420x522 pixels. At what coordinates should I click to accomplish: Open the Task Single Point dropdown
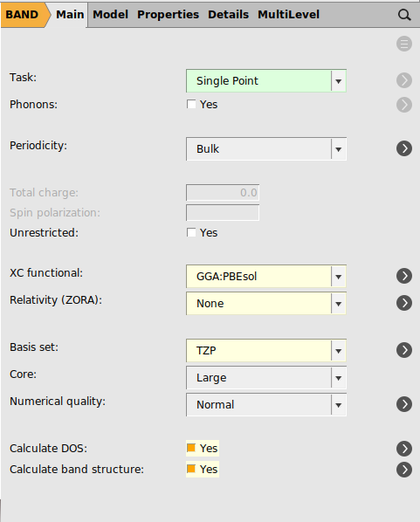point(266,80)
